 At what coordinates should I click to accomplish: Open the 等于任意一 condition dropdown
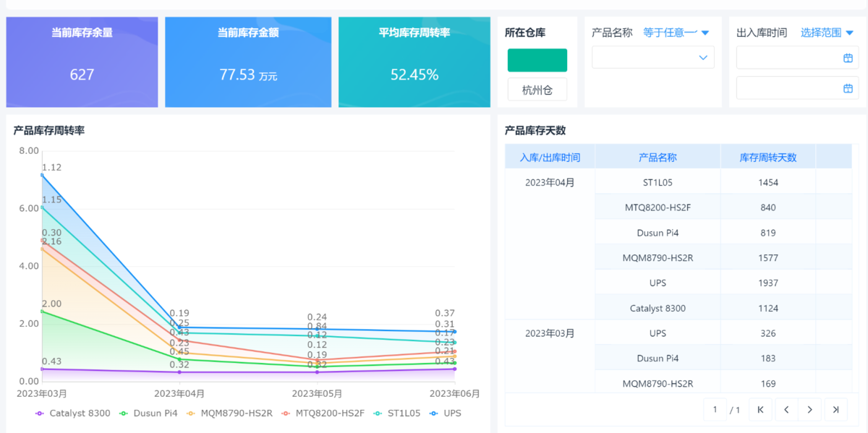click(x=676, y=33)
